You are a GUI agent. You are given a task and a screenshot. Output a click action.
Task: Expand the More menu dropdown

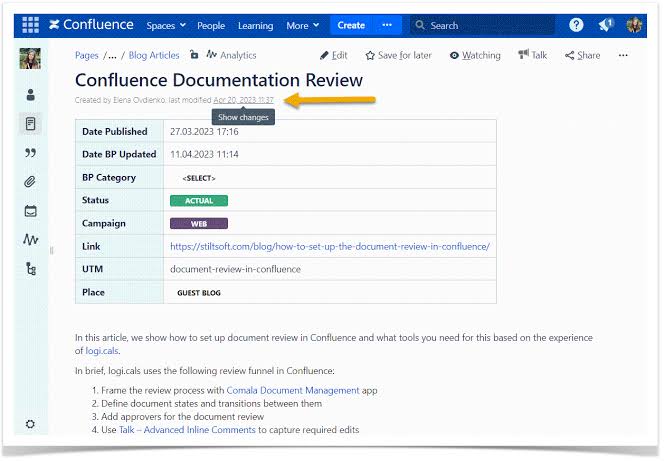(302, 26)
